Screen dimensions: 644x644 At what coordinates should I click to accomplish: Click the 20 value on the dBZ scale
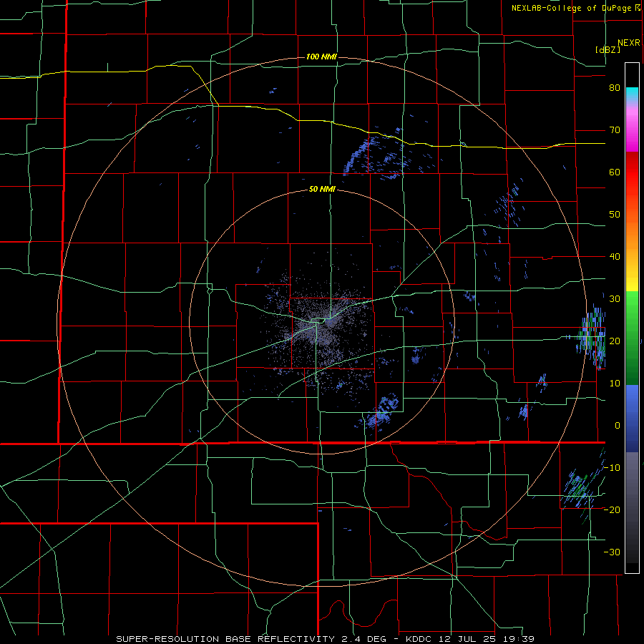[x=615, y=341]
